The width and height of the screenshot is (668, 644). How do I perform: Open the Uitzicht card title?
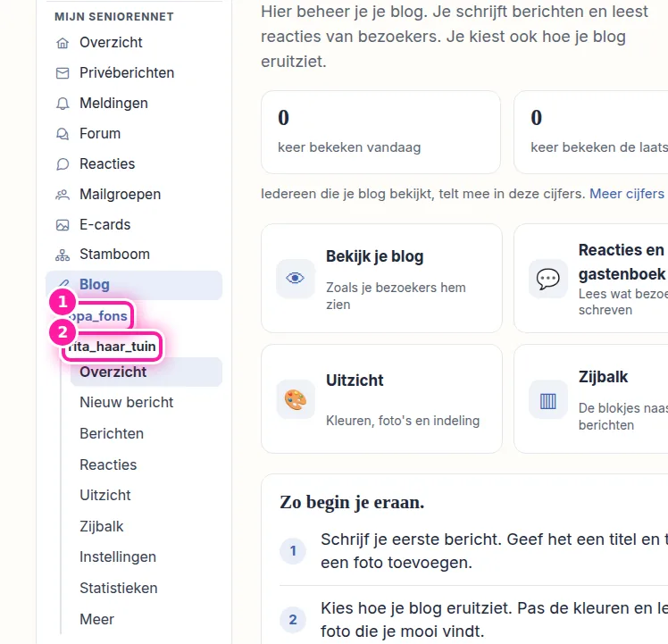point(355,381)
